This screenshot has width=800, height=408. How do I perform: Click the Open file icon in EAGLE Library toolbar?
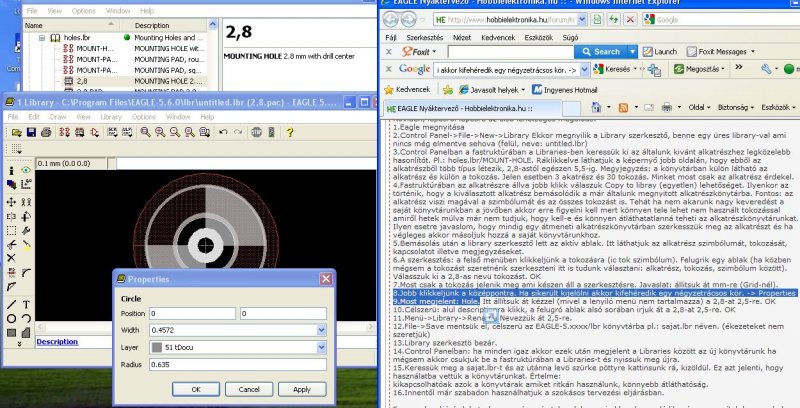tap(16, 133)
